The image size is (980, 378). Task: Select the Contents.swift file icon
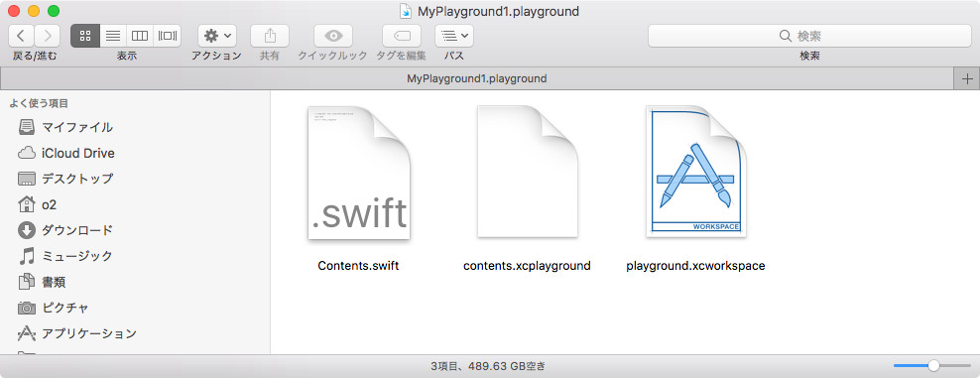pyautogui.click(x=359, y=173)
